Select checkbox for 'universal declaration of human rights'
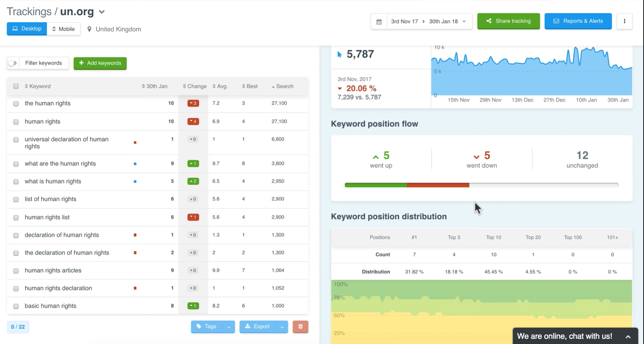The image size is (644, 344). tap(16, 140)
